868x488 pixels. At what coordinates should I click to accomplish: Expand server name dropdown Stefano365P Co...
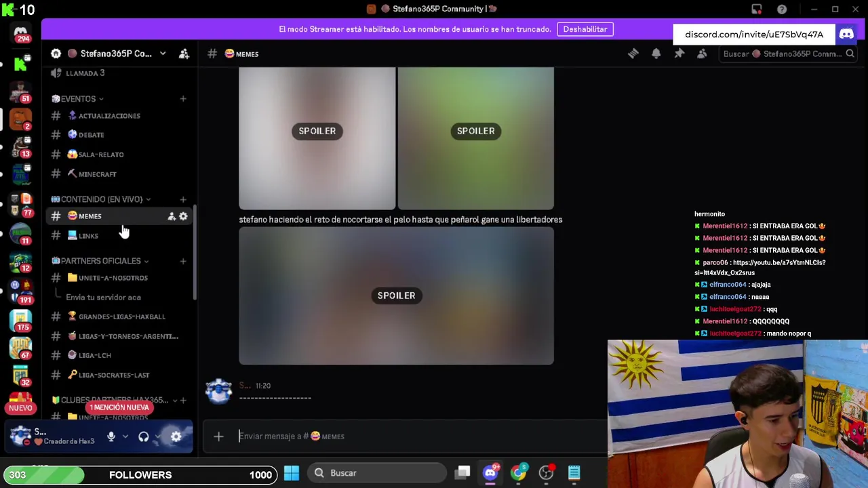[x=163, y=54]
